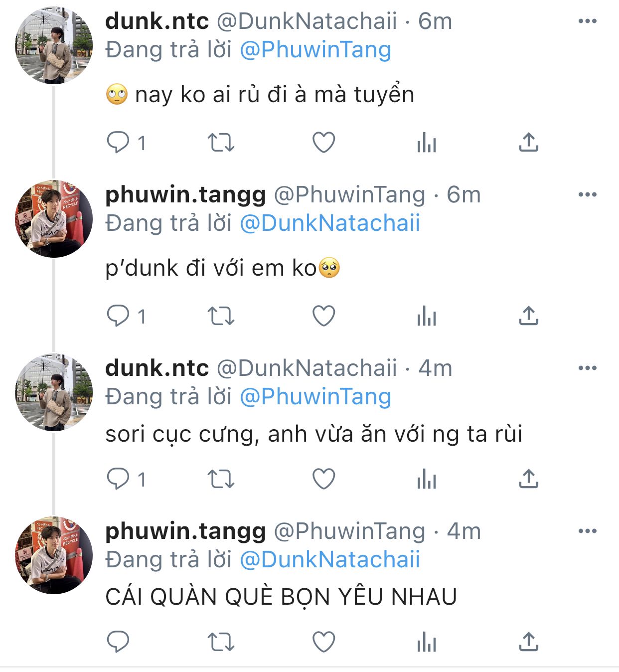Open more options on dunk.ntc's 4m tweet
The width and height of the screenshot is (619, 672).
click(587, 368)
